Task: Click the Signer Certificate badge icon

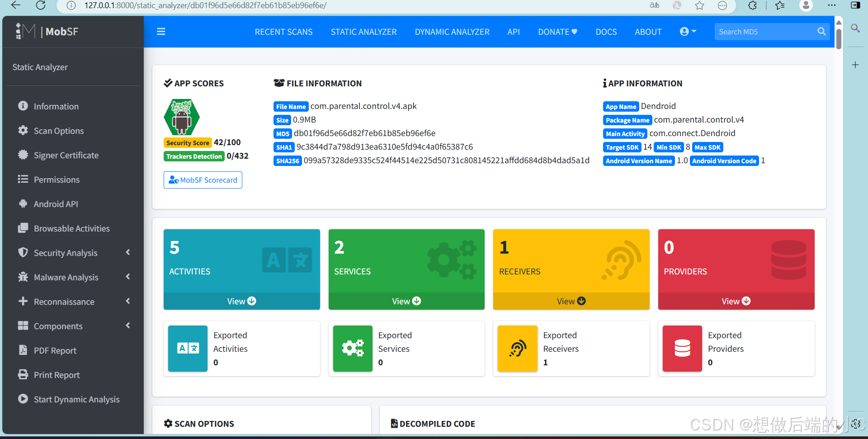Action: click(23, 155)
